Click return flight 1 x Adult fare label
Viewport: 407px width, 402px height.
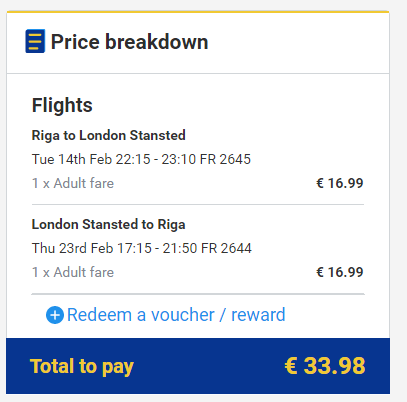point(73,272)
